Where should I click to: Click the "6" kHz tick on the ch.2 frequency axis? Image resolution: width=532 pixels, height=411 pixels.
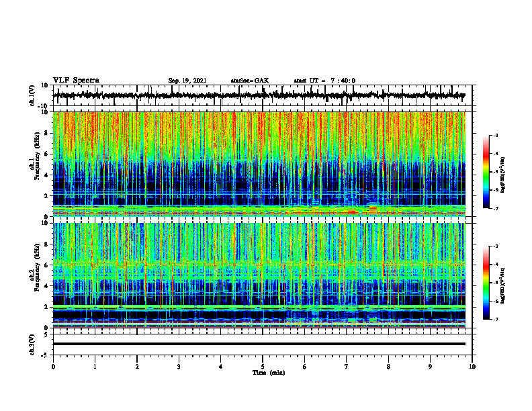(46, 265)
